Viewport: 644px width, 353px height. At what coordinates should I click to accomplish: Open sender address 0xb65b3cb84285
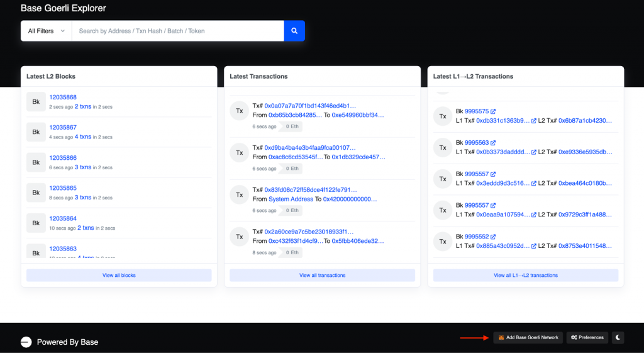pyautogui.click(x=296, y=115)
